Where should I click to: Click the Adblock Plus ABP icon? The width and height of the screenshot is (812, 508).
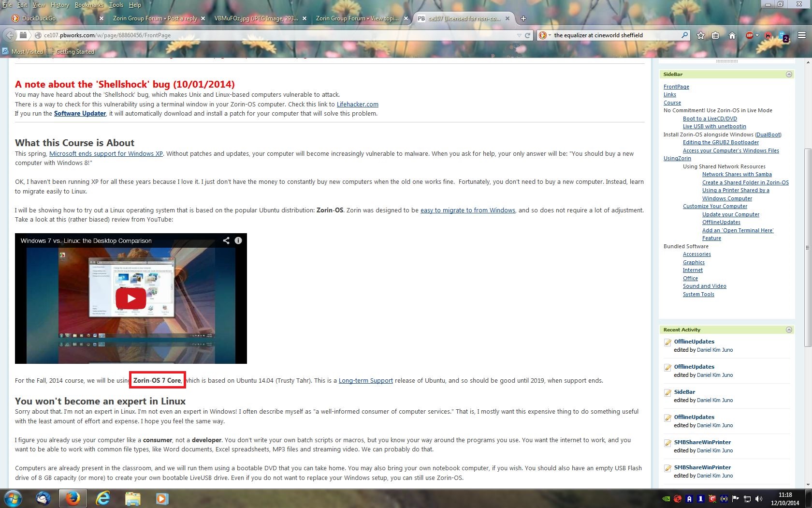750,35
